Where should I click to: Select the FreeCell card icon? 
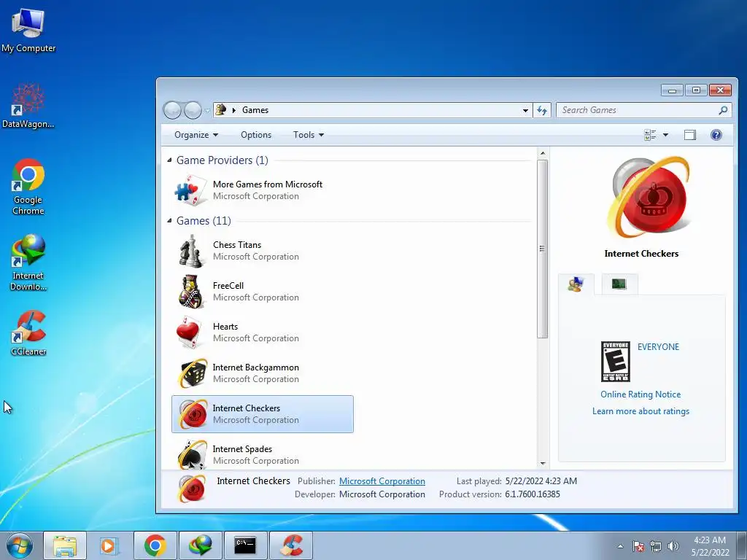coord(192,292)
